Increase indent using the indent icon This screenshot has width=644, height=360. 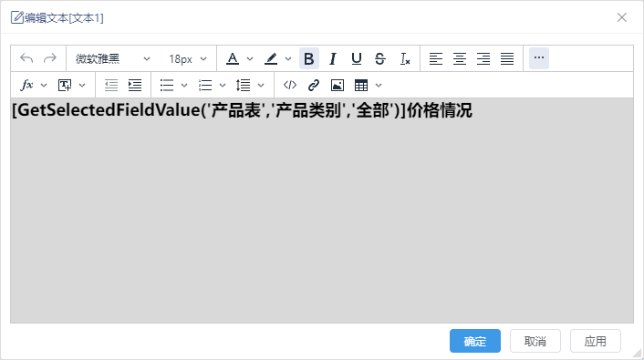pyautogui.click(x=135, y=86)
